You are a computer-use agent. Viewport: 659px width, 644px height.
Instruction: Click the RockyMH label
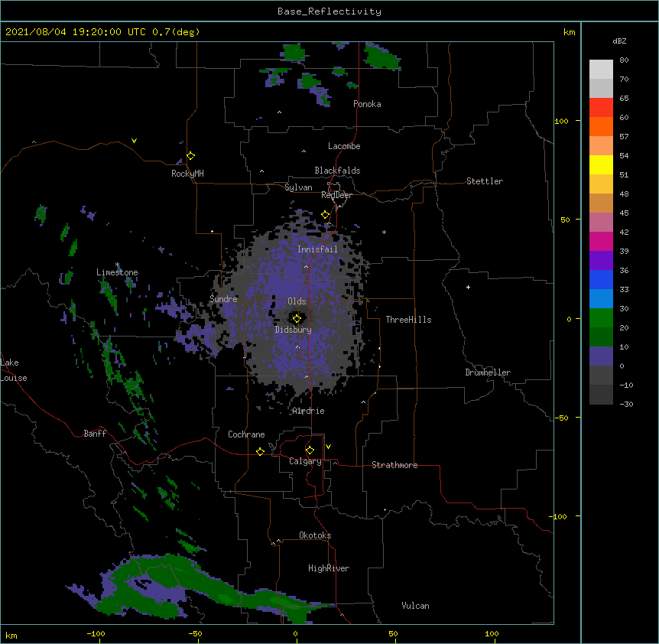pyautogui.click(x=187, y=174)
